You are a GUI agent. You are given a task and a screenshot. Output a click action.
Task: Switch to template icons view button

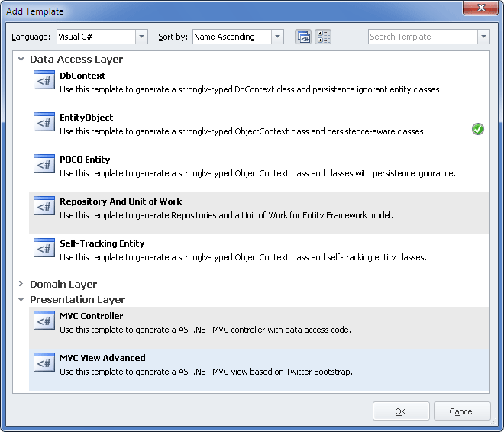[x=303, y=37]
